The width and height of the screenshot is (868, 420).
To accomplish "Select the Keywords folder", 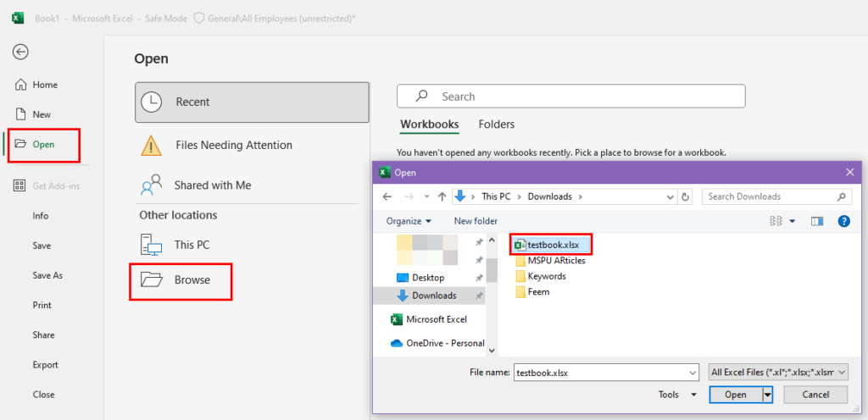I will point(541,276).
